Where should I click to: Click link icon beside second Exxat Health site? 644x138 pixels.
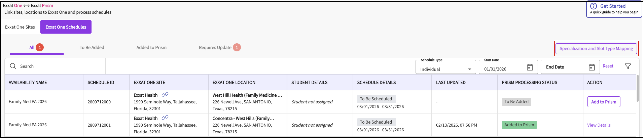coord(165,118)
